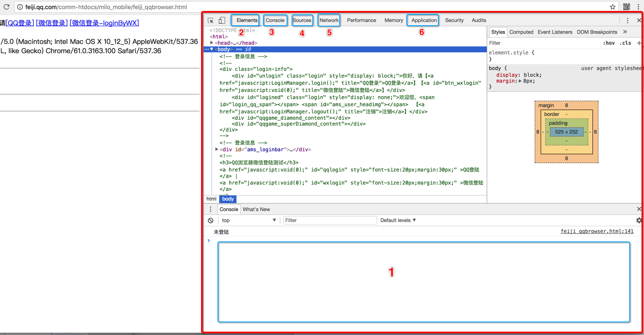Image resolution: width=644 pixels, height=335 pixels.
Task: Open the Sources tab
Action: pos(302,20)
